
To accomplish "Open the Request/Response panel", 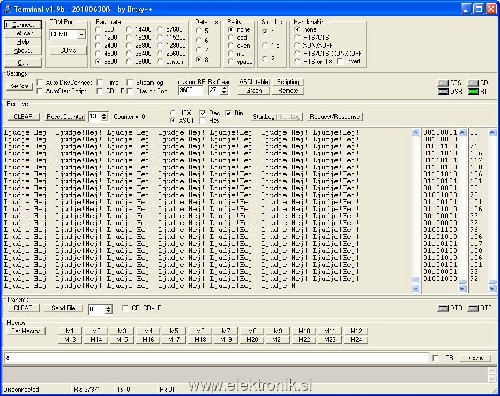I will pyautogui.click(x=335, y=117).
